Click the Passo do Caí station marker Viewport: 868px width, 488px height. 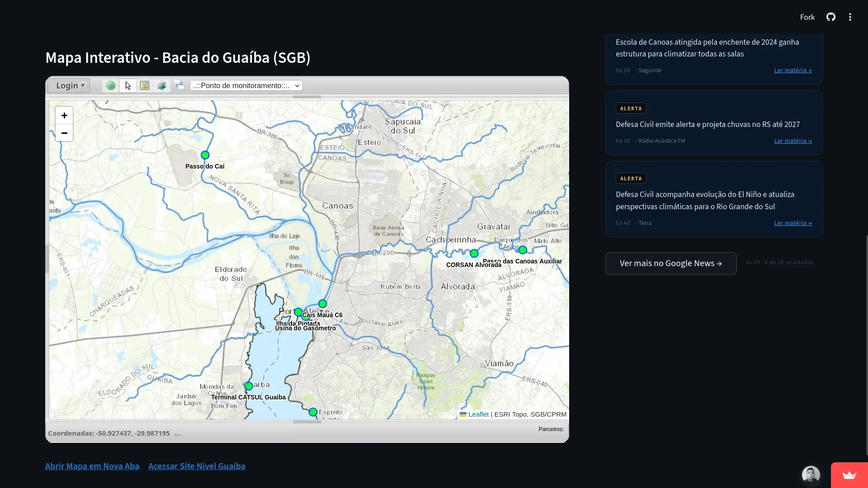coord(205,155)
